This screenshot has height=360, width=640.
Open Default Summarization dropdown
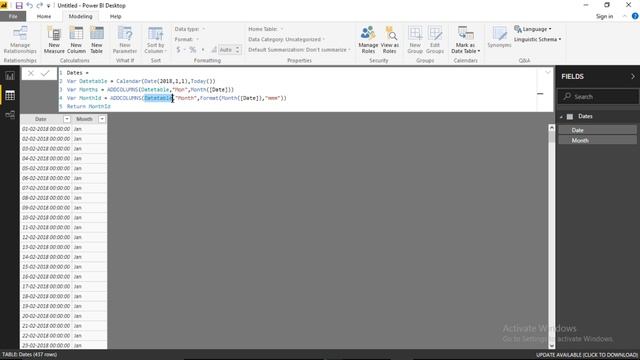pos(299,50)
